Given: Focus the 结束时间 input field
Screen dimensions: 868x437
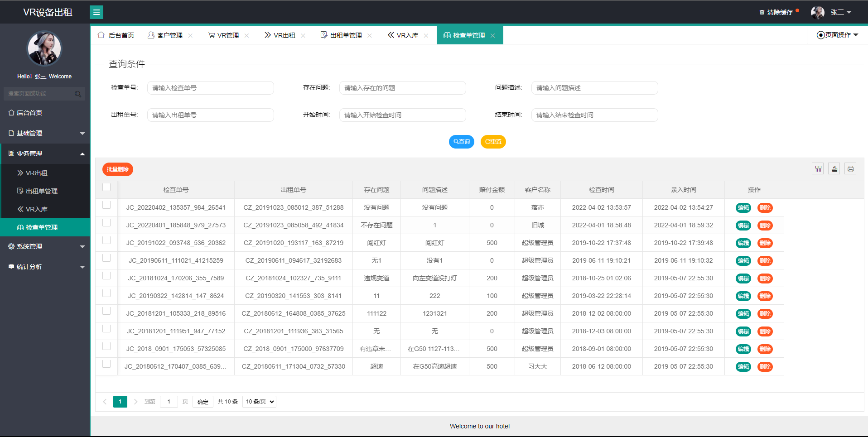Looking at the screenshot, I should tap(595, 115).
